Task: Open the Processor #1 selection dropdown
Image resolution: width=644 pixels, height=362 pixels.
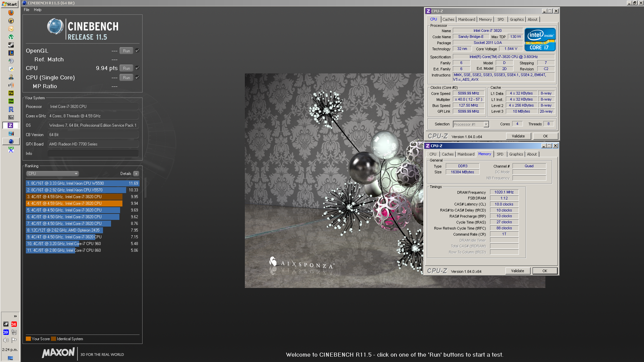Action: [x=471, y=124]
